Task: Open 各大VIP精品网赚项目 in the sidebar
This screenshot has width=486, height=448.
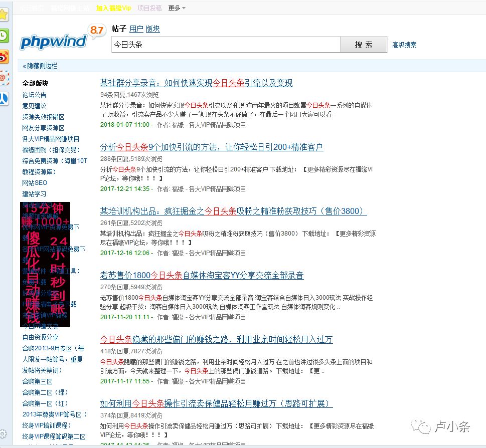Action: coord(51,139)
